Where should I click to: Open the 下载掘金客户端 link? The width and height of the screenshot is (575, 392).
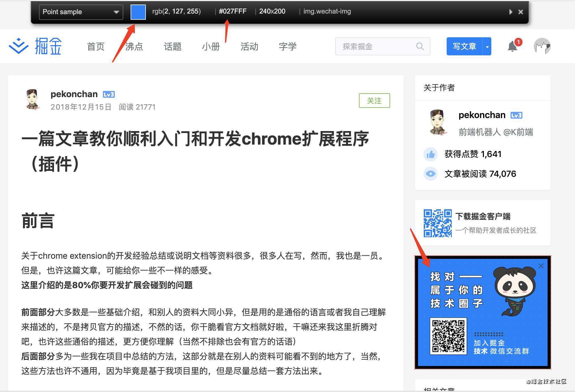(x=483, y=216)
